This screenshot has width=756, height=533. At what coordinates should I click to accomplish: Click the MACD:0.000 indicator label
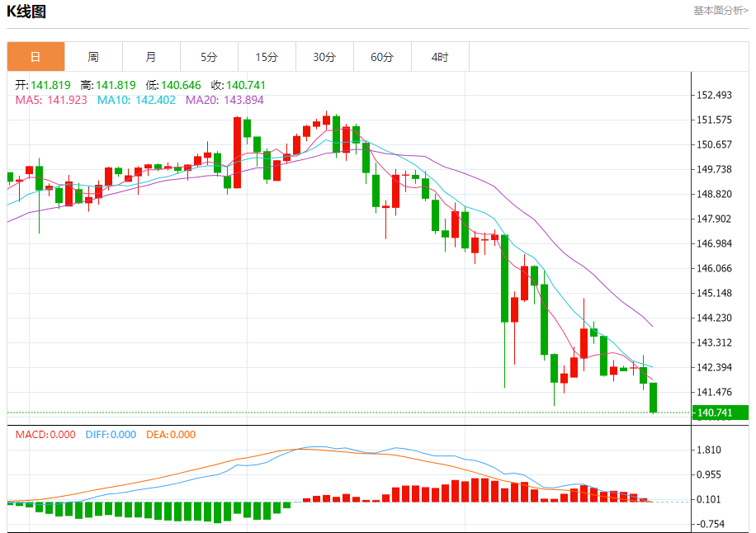[x=45, y=435]
